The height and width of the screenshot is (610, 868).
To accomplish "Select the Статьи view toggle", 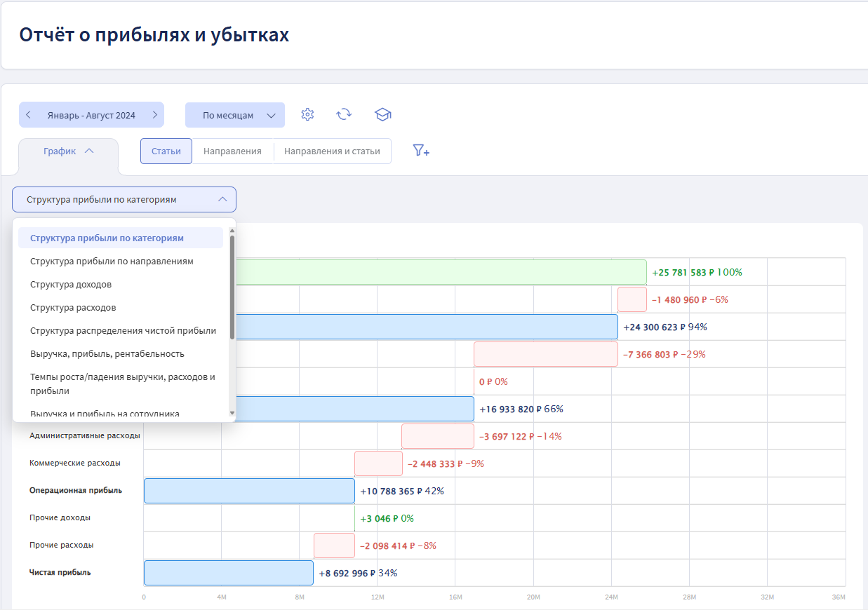I will [x=166, y=151].
